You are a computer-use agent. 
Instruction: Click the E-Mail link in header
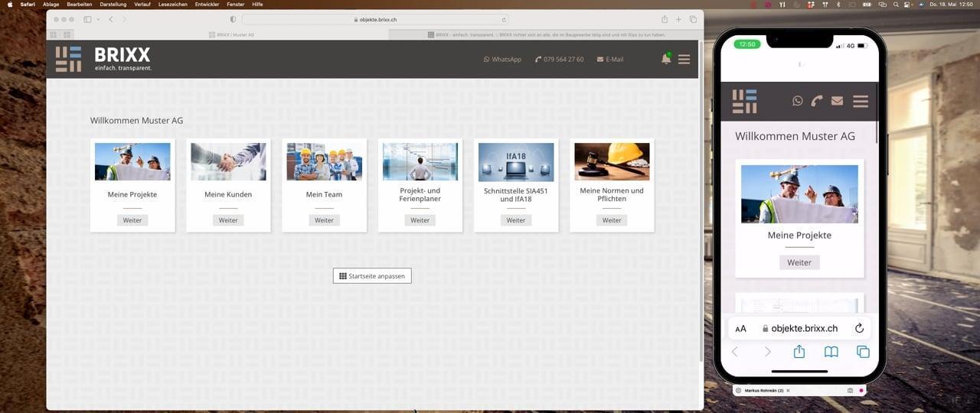[x=610, y=59]
